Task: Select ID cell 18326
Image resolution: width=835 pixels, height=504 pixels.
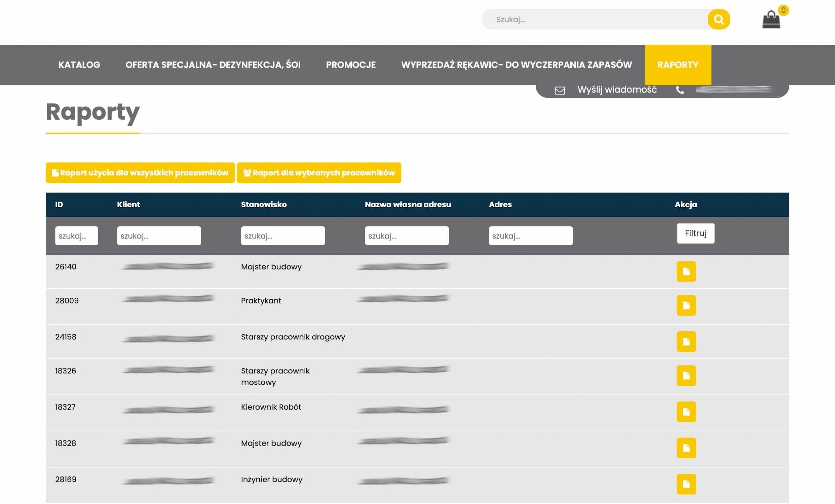Action: tap(65, 370)
